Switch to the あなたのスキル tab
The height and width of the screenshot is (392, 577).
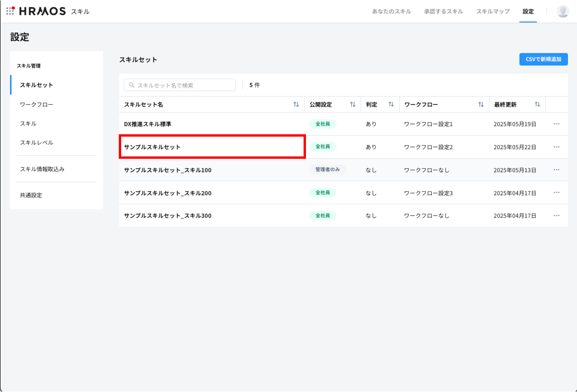[391, 11]
